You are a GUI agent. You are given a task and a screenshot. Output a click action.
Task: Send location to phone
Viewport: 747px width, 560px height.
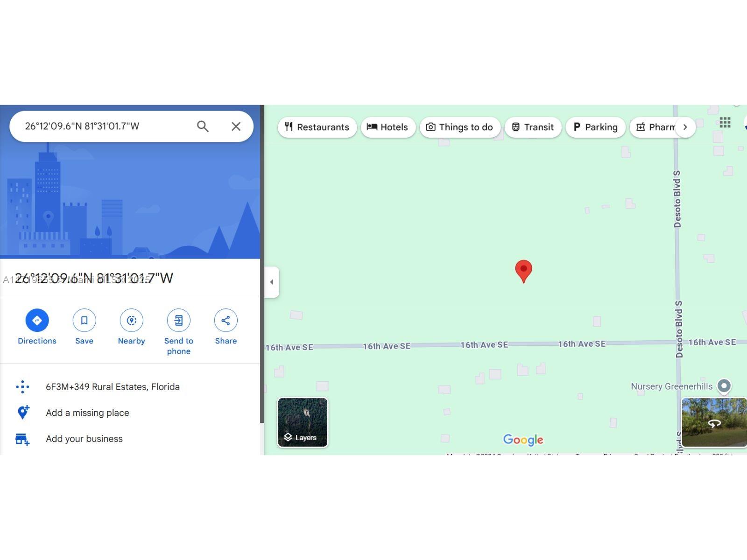(179, 332)
